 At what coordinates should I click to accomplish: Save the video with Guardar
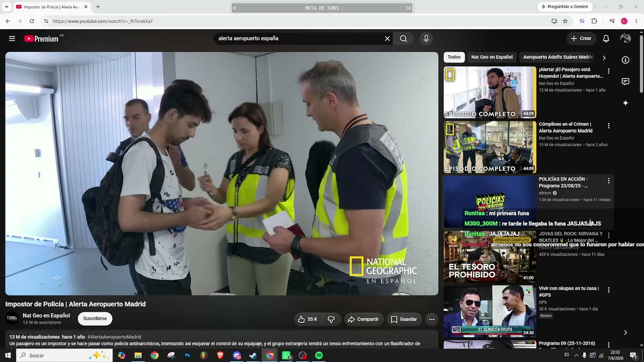[x=404, y=319]
